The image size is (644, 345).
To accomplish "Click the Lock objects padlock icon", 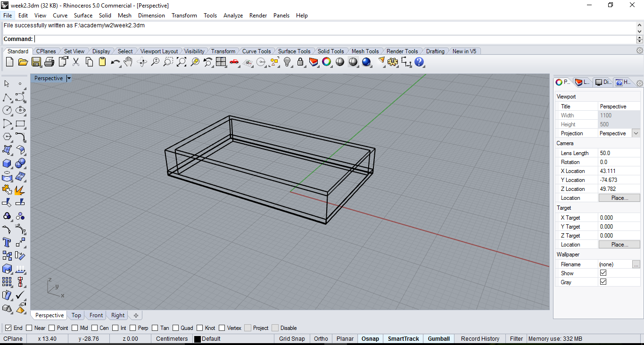I will tap(300, 62).
